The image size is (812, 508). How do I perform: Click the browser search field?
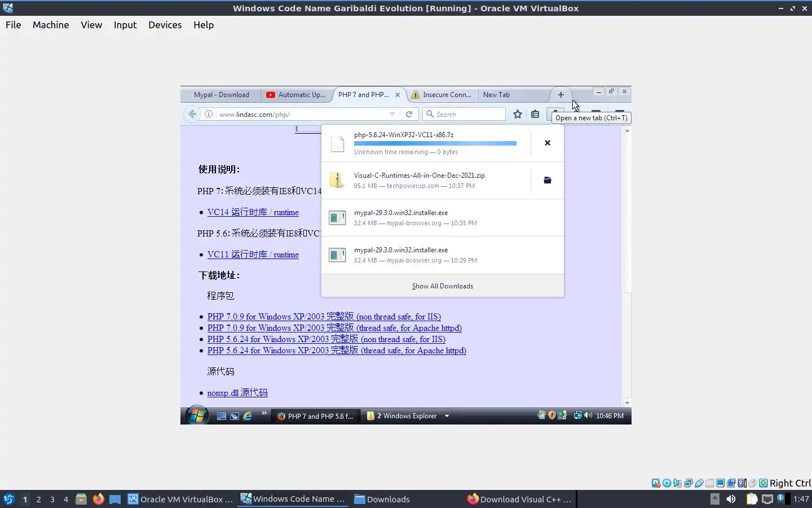point(464,114)
